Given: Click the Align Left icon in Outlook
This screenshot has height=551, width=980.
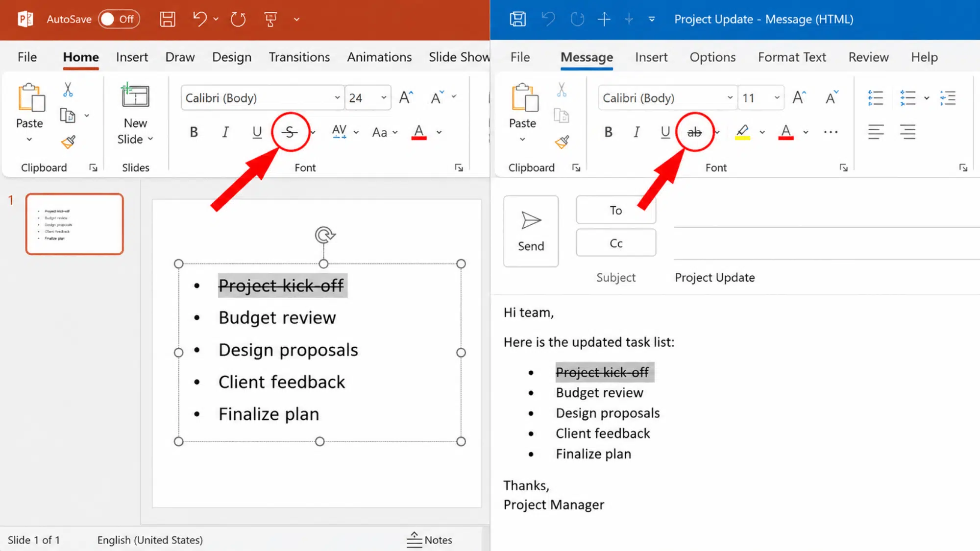Looking at the screenshot, I should [876, 132].
